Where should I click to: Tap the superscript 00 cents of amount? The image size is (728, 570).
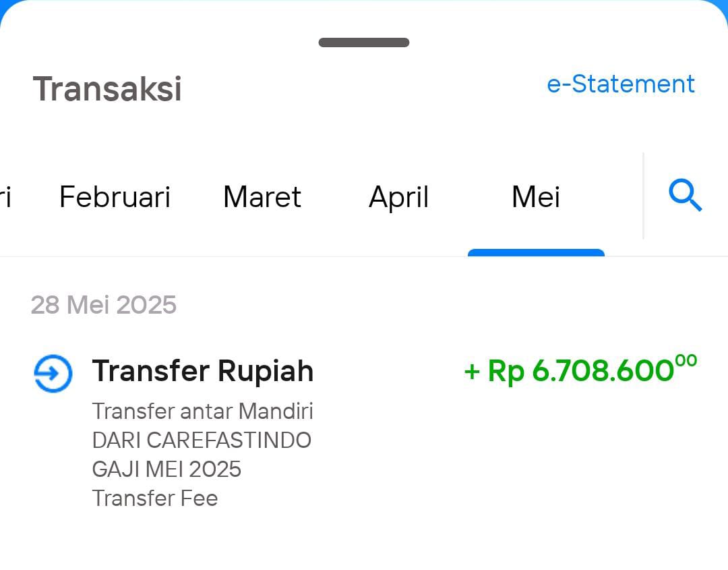click(x=686, y=361)
